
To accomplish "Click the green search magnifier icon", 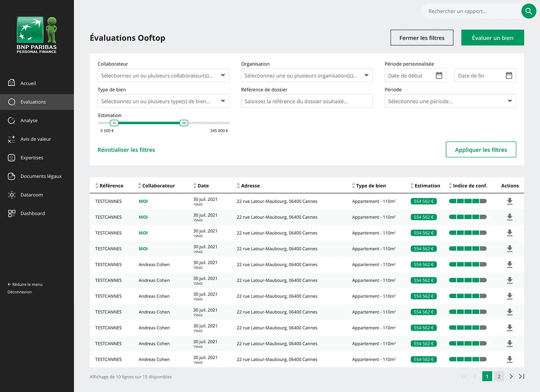I will [x=528, y=11].
